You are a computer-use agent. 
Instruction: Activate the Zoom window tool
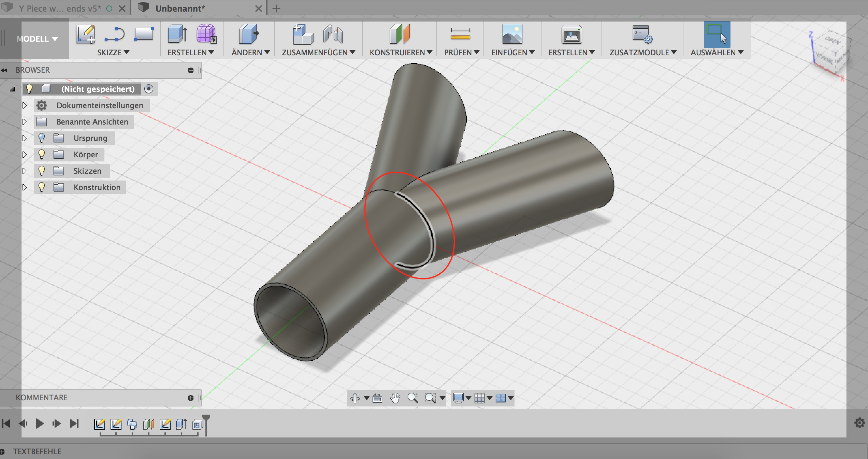(431, 398)
